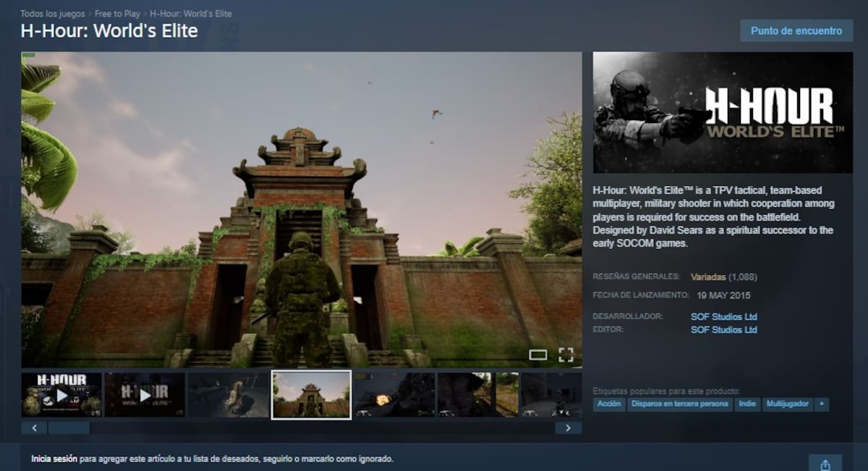
Task: Click the share icon button
Action: 825,464
